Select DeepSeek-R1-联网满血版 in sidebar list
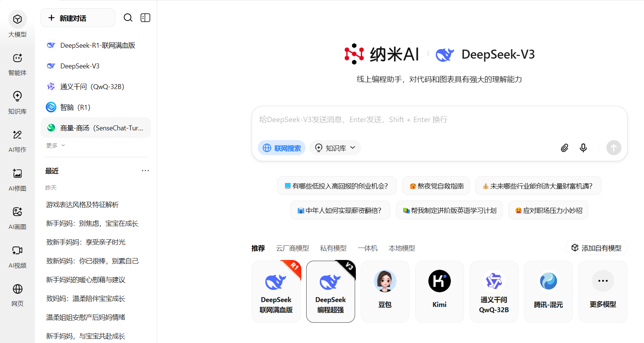 [96, 45]
